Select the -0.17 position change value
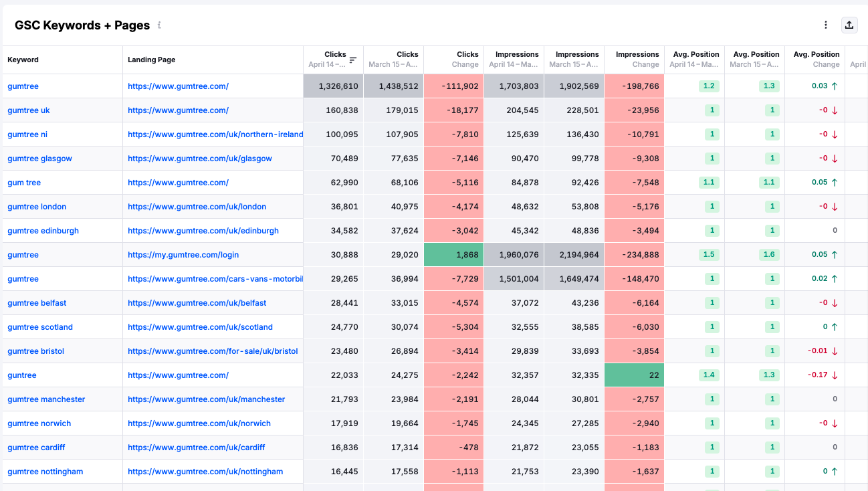Viewport: 868px width, 491px height. (817, 375)
